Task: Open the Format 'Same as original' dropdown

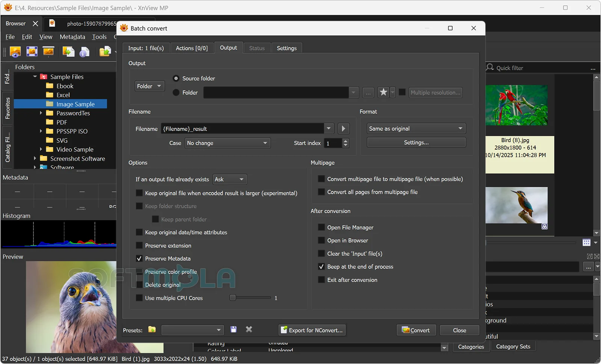Action: click(x=416, y=128)
